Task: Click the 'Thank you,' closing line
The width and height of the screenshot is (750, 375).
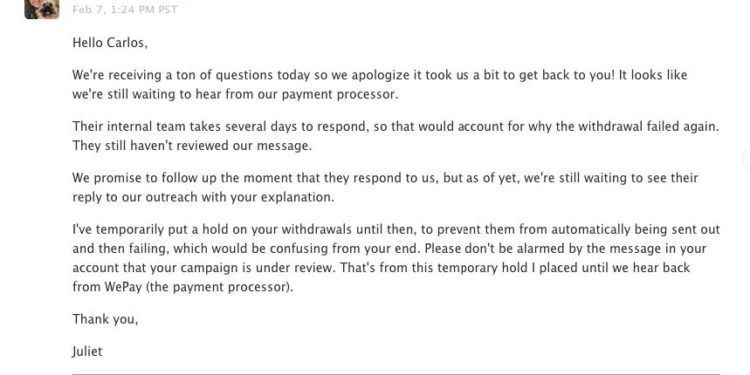Action: (105, 319)
